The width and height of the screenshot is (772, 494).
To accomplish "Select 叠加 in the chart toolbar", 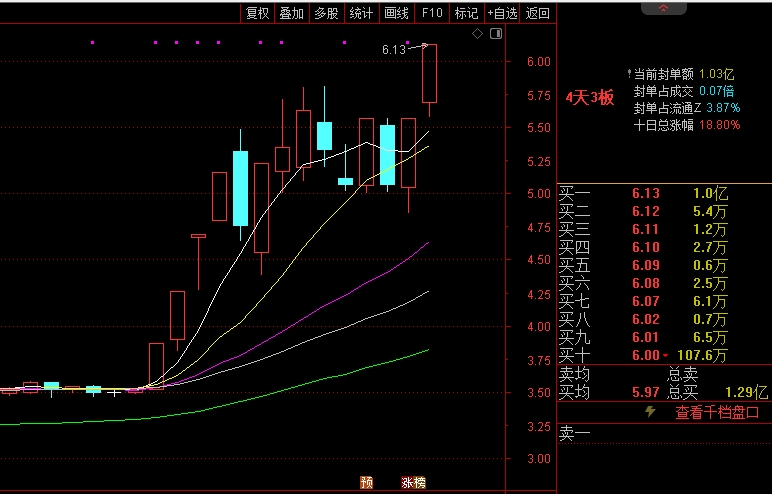I will click(291, 13).
